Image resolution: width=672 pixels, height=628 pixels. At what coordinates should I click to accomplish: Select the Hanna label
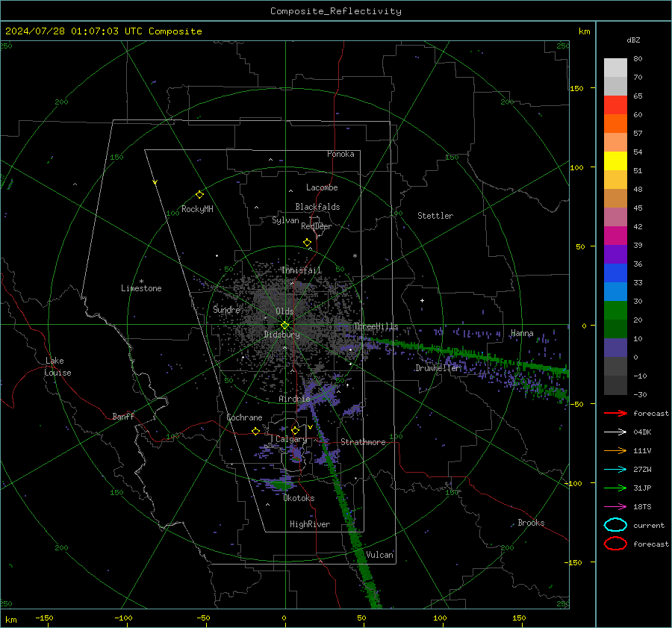coord(522,333)
